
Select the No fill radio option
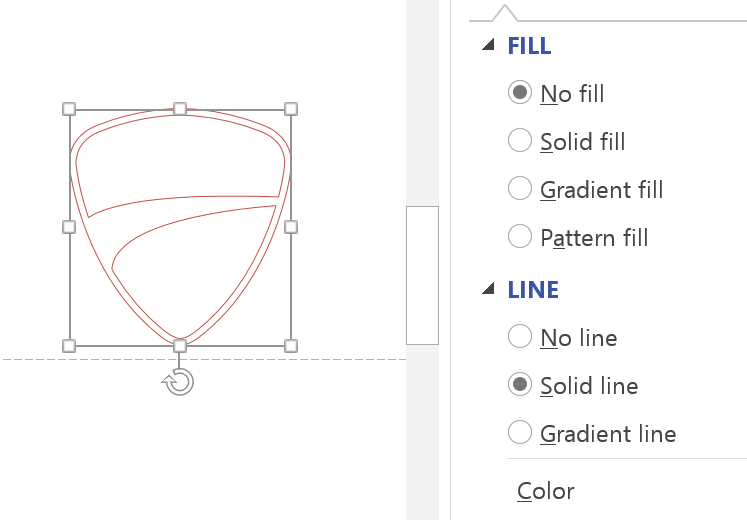click(x=520, y=93)
